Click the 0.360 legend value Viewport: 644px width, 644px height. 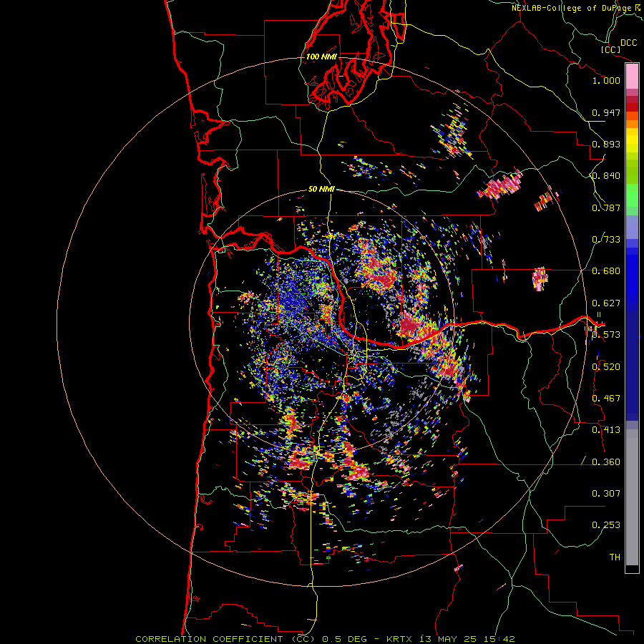click(606, 462)
